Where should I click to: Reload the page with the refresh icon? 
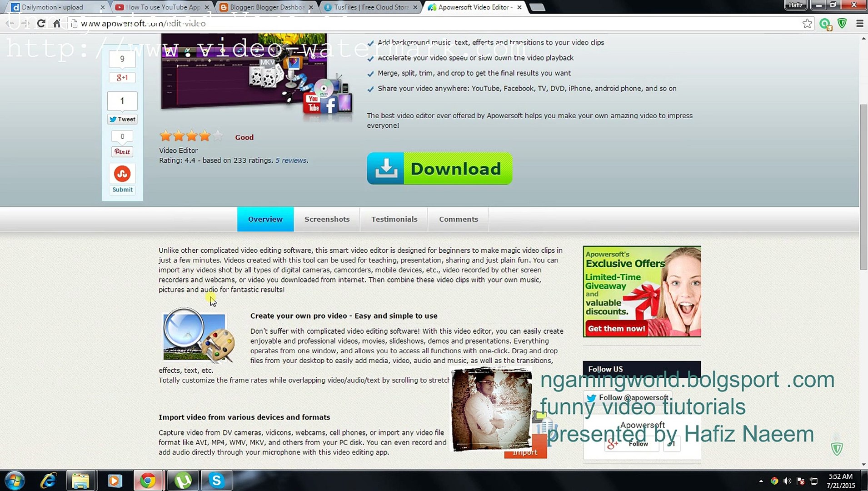pos(41,23)
